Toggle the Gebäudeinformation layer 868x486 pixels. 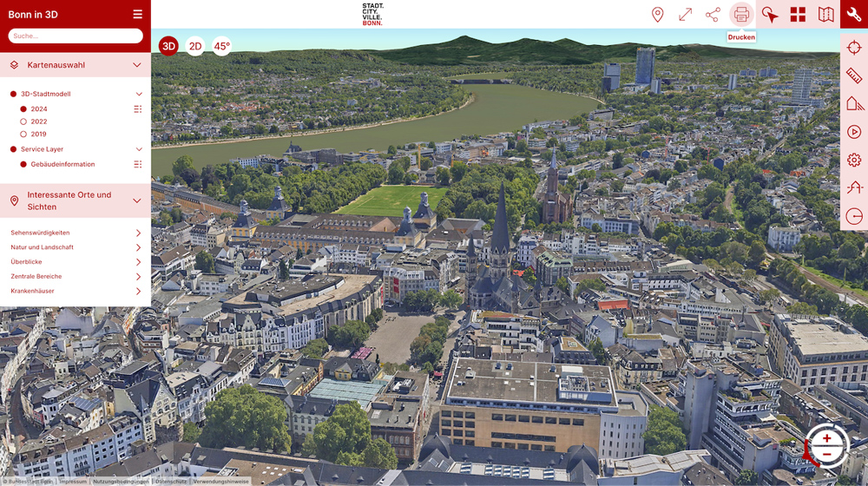click(x=24, y=164)
